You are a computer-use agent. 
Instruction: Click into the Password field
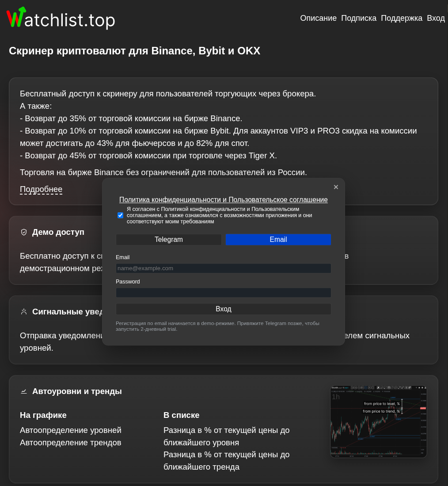(x=224, y=293)
